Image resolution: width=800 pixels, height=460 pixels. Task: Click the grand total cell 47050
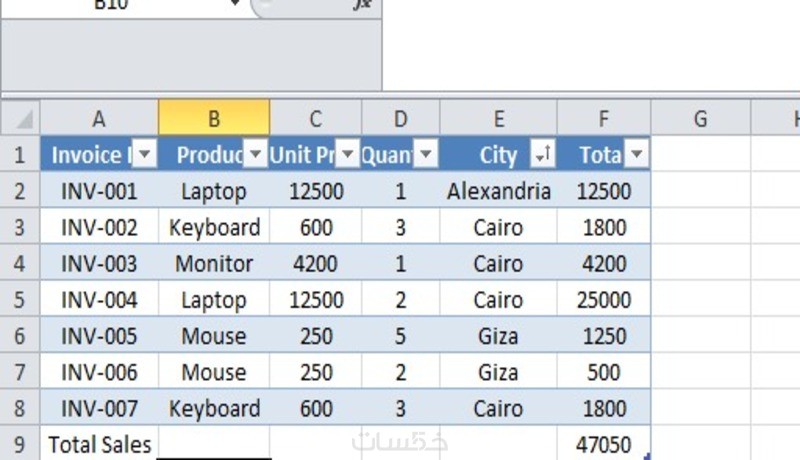pyautogui.click(x=604, y=445)
